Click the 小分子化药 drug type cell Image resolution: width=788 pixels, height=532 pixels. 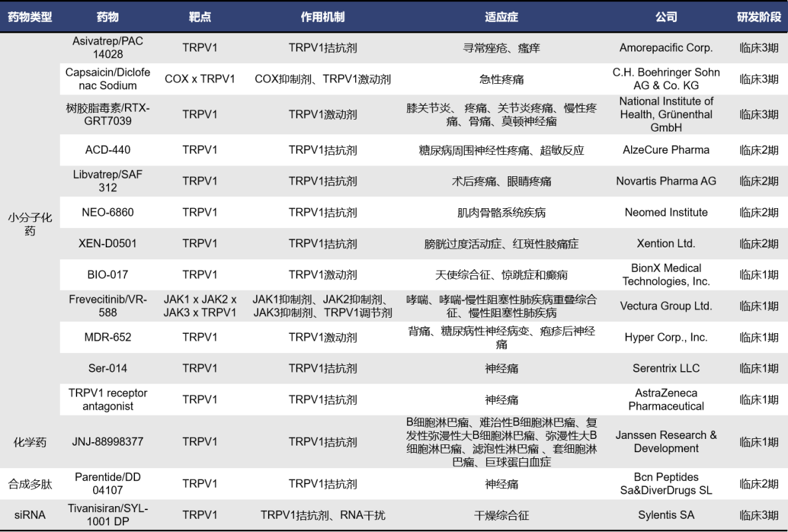[x=30, y=224]
